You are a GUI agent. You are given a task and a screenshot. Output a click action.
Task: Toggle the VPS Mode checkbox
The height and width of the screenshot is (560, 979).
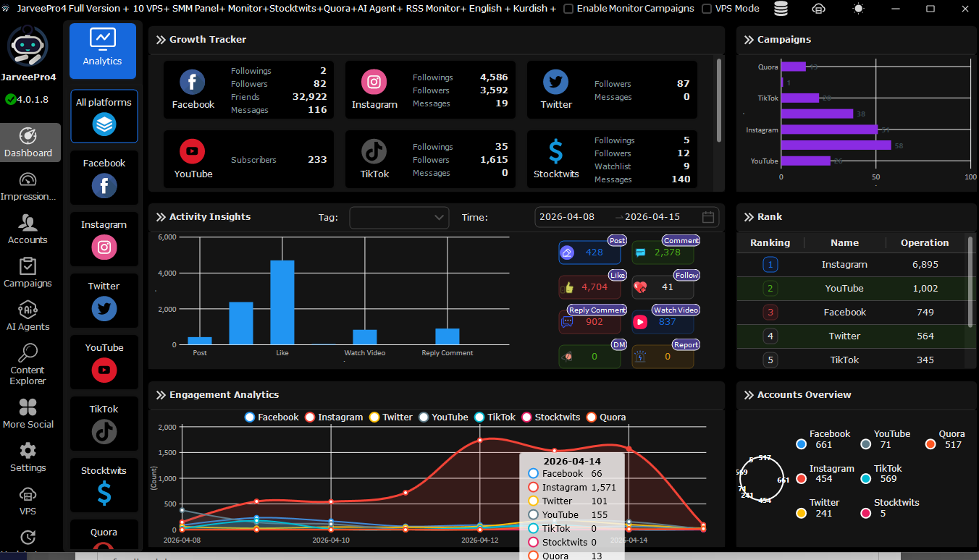tap(707, 9)
